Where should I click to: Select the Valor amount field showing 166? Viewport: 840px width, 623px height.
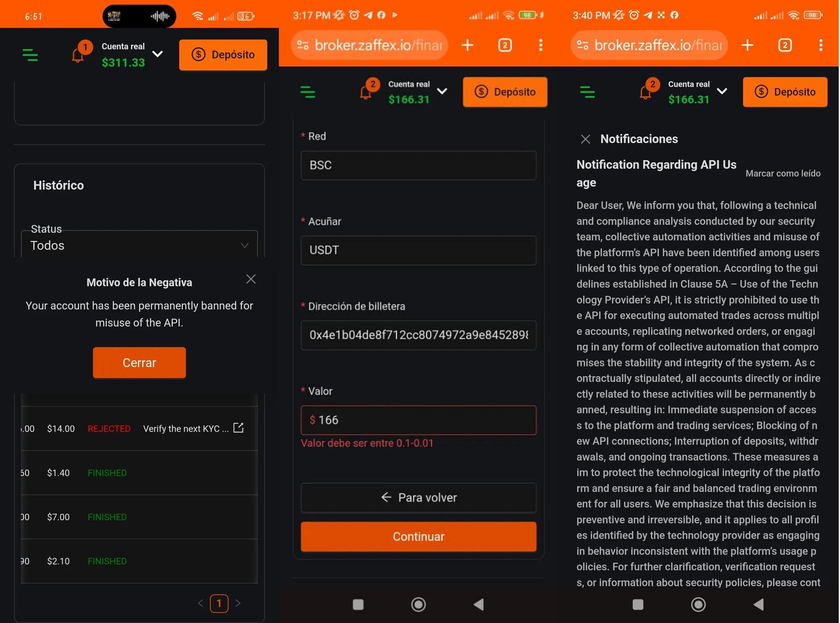(x=418, y=420)
